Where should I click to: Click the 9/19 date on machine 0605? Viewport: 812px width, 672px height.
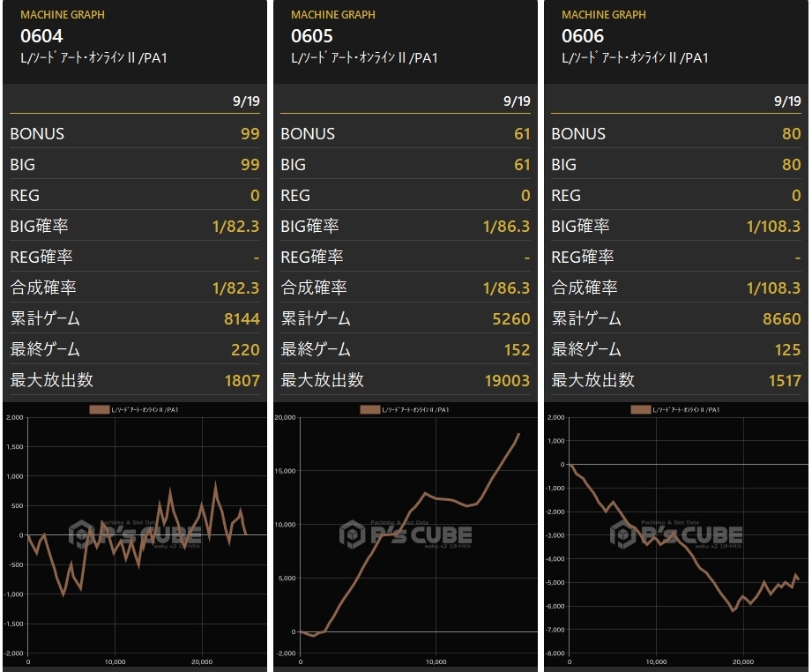click(x=517, y=101)
